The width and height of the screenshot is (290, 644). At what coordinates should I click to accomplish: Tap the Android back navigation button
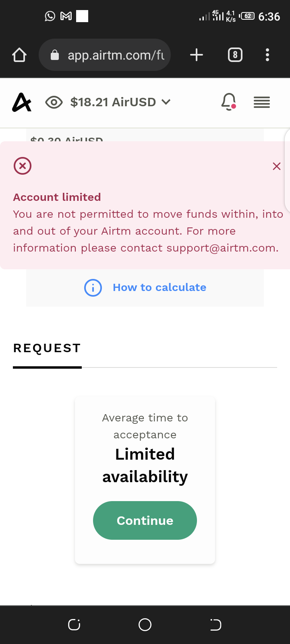pos(215,625)
